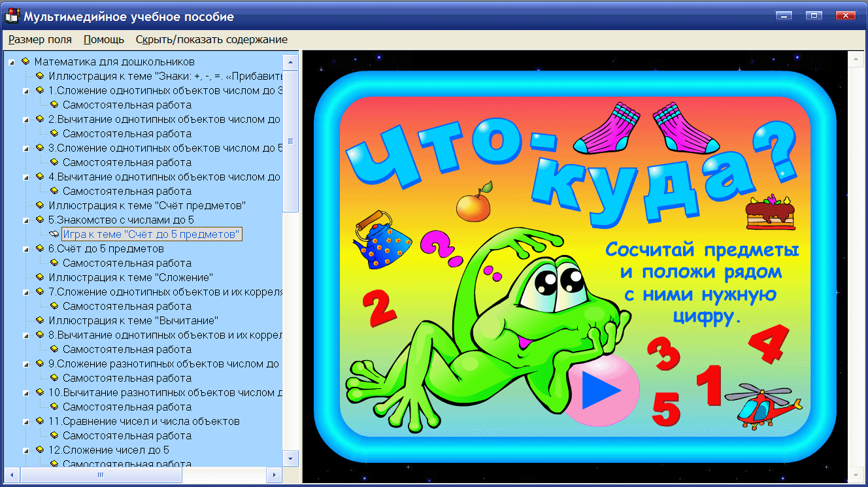Screen dimensions: 868x487
Task: Click the orange fruit picture
Action: 474,205
